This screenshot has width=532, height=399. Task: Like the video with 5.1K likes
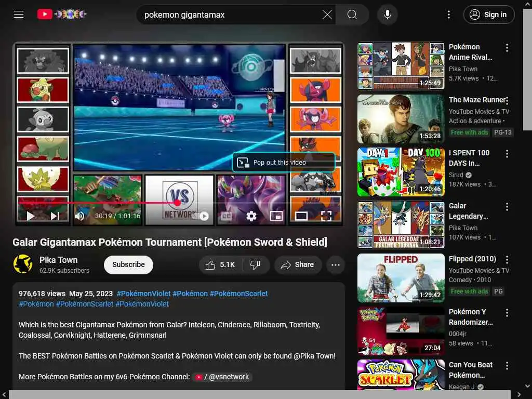point(220,264)
